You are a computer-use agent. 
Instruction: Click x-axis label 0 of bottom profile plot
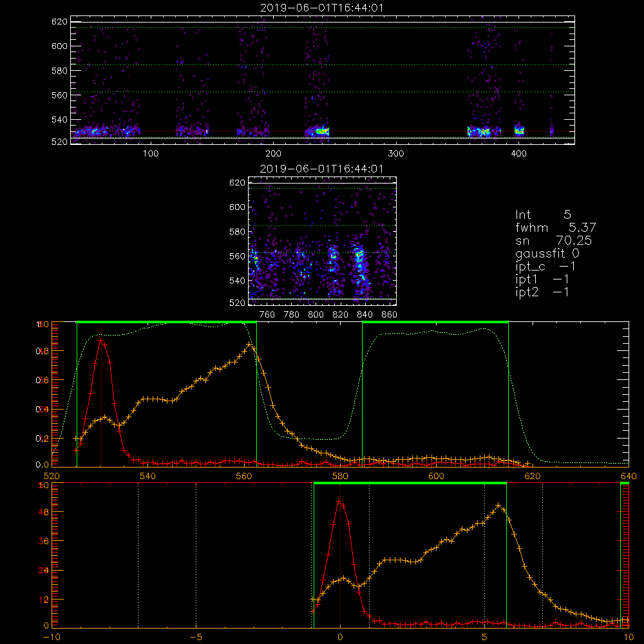click(340, 638)
